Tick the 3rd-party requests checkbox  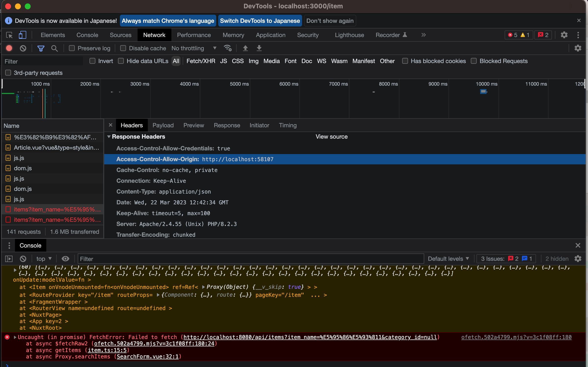click(x=8, y=73)
